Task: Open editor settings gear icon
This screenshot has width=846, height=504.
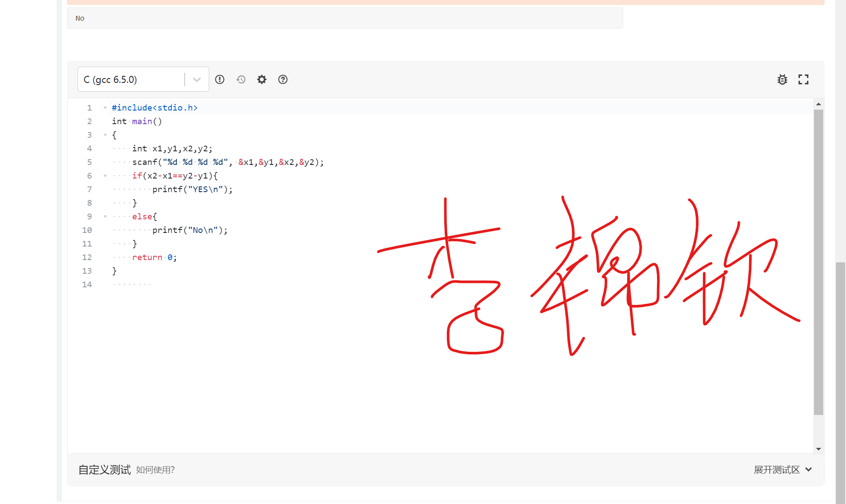Action: click(x=262, y=79)
